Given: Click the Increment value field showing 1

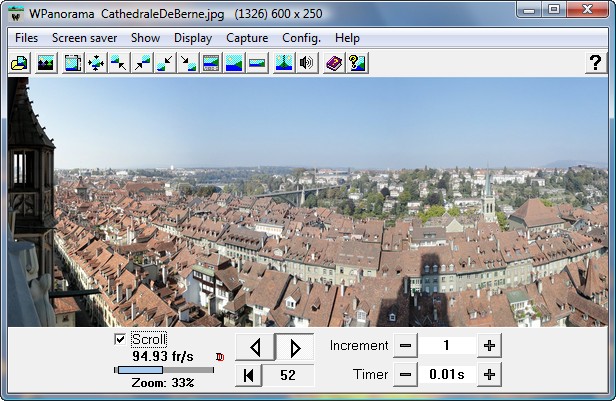Looking at the screenshot, I should 447,346.
